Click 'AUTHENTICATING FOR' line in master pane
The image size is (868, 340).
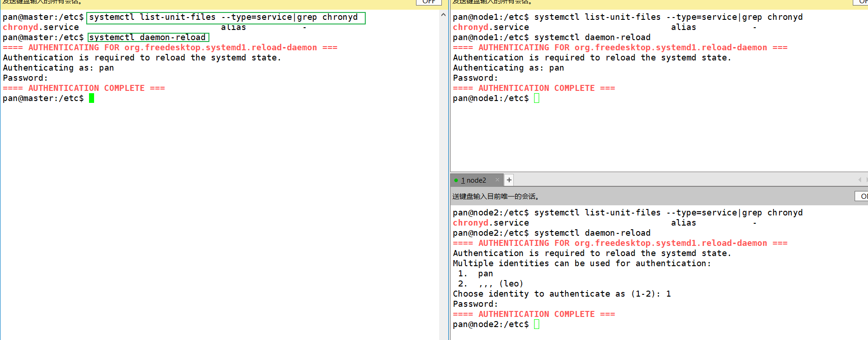tap(170, 48)
